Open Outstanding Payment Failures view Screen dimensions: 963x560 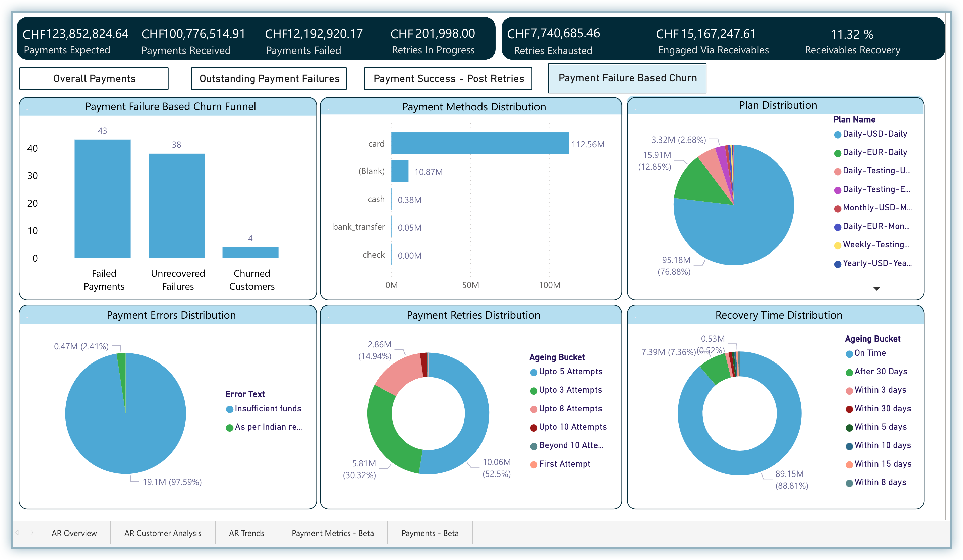pyautogui.click(x=269, y=78)
